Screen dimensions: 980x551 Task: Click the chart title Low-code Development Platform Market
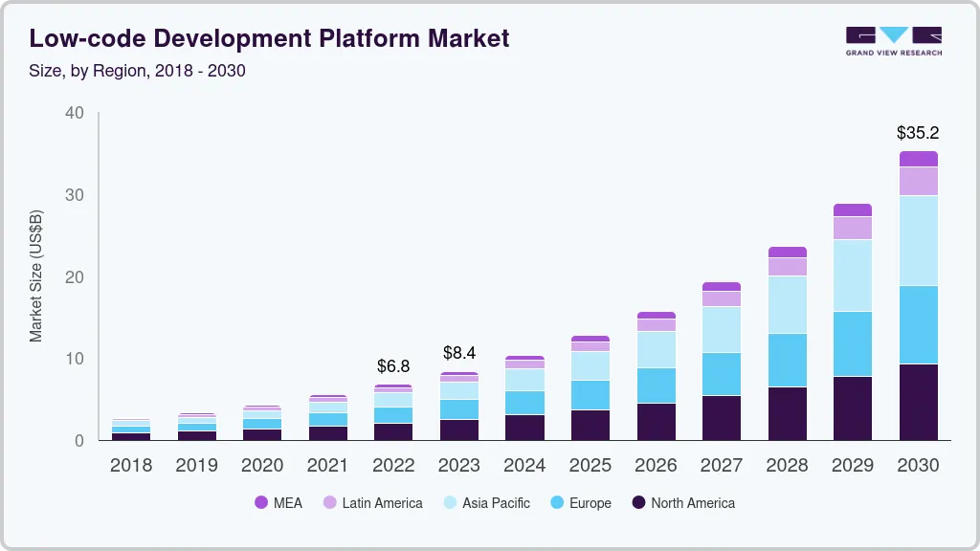tap(269, 38)
